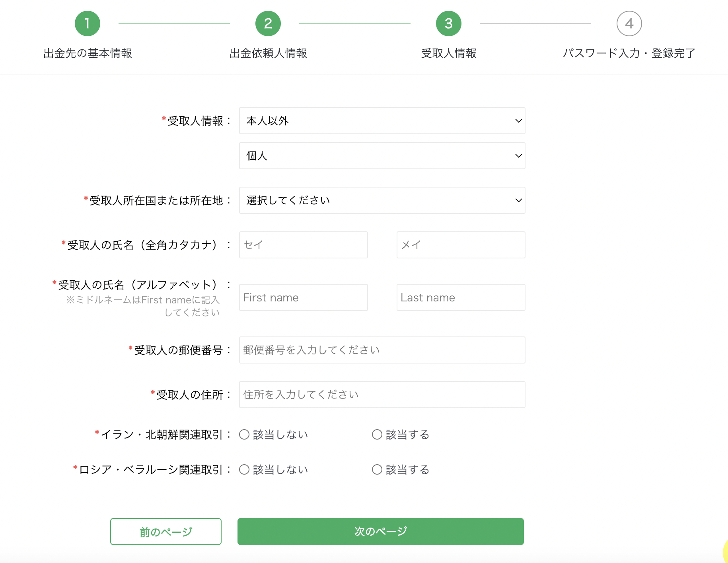Click the 出金先の基本情報 step label
Image resolution: width=728 pixels, height=563 pixels.
point(88,53)
